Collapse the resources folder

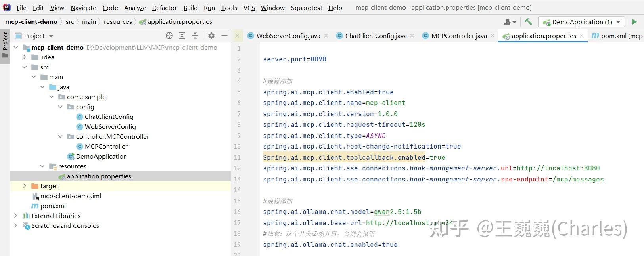(x=43, y=166)
